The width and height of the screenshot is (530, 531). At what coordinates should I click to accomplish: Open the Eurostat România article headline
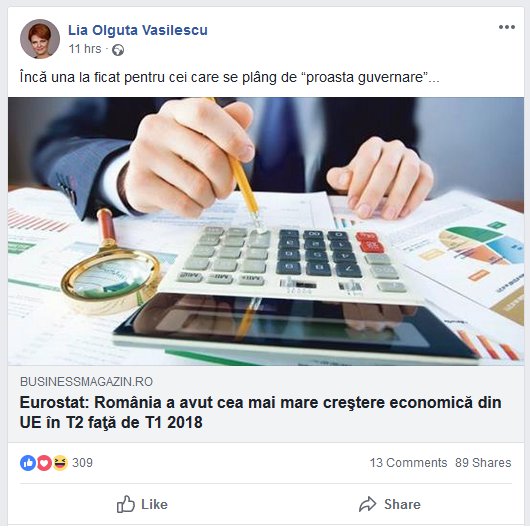(260, 412)
